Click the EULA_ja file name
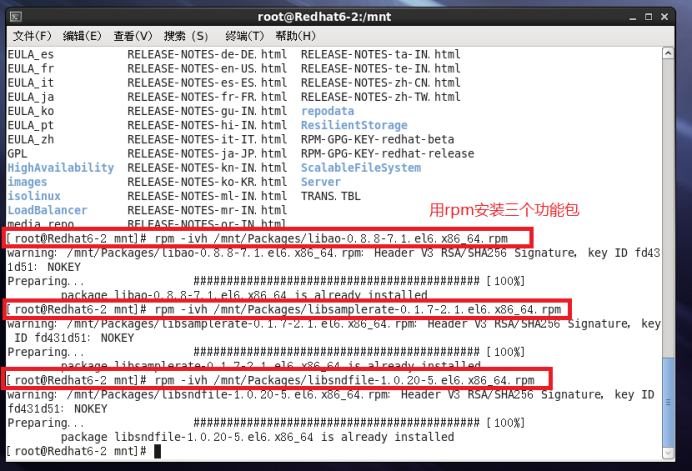 point(31,97)
